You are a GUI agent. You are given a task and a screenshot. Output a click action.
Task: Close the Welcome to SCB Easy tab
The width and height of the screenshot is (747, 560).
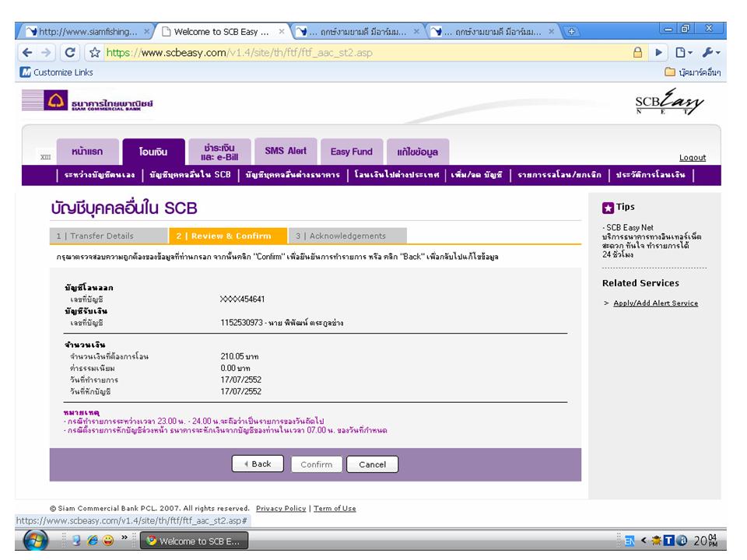pyautogui.click(x=282, y=31)
